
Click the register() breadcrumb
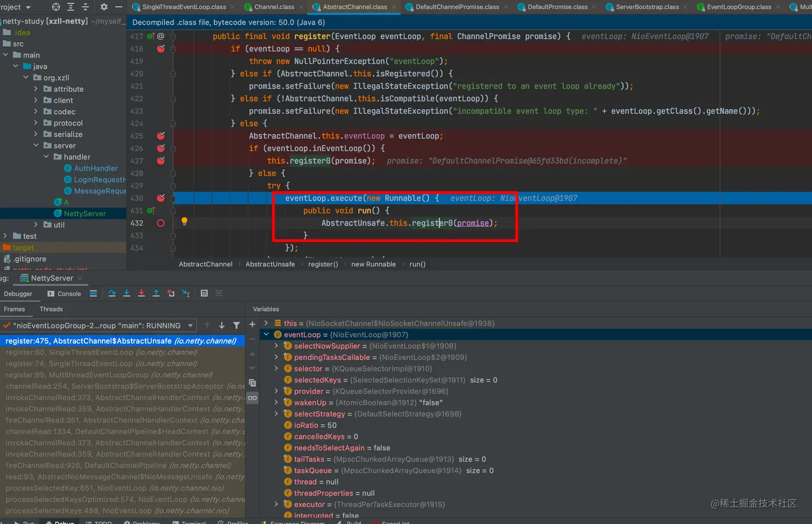[x=323, y=264]
